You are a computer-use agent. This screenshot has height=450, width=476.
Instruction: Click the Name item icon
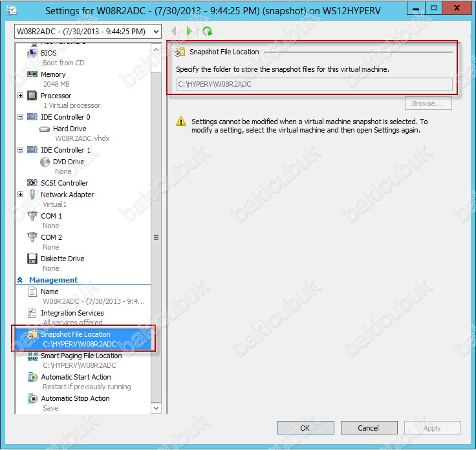coord(32,292)
